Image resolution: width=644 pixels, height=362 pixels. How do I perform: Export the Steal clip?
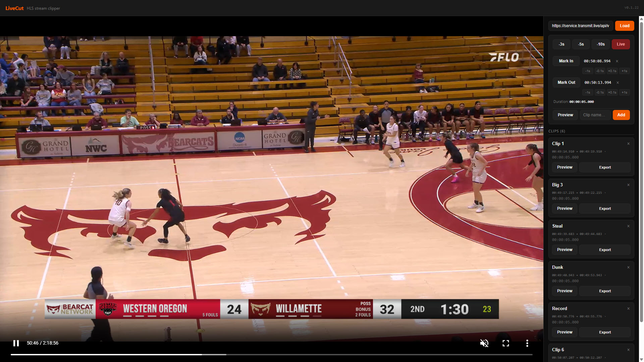[605, 250]
